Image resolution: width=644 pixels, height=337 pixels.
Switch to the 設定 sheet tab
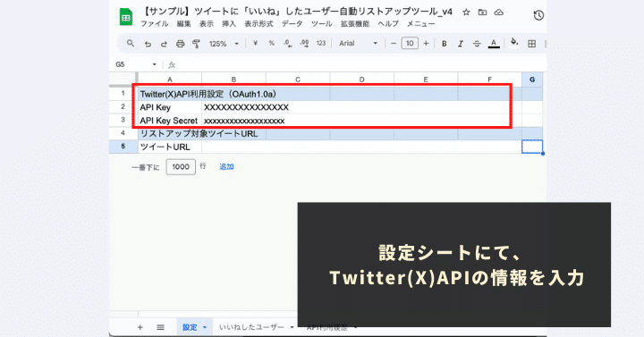click(190, 327)
